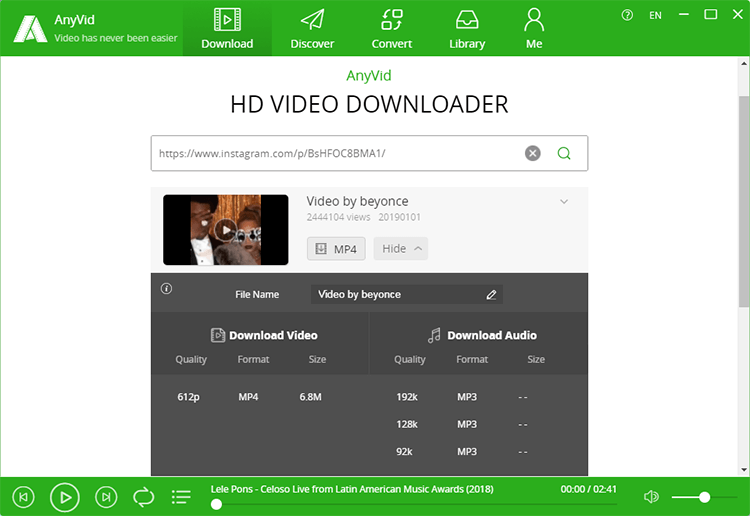This screenshot has width=750, height=516.
Task: Edit file name with pencil icon
Action: 491,295
